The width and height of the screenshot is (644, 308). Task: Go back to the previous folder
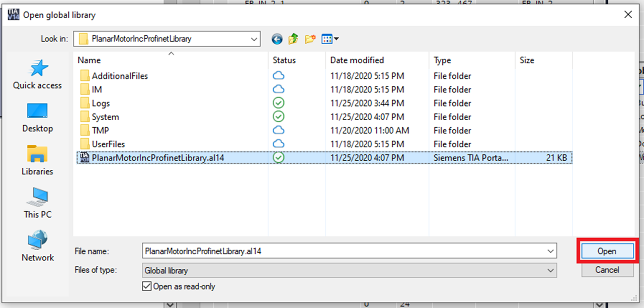click(277, 39)
